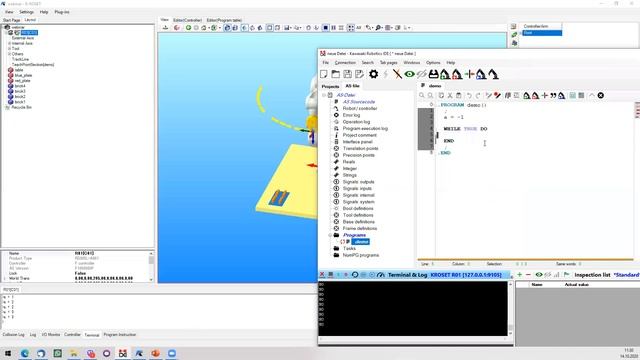
Task: Click the cut scissors icon in editor toolbar
Action: click(x=450, y=96)
